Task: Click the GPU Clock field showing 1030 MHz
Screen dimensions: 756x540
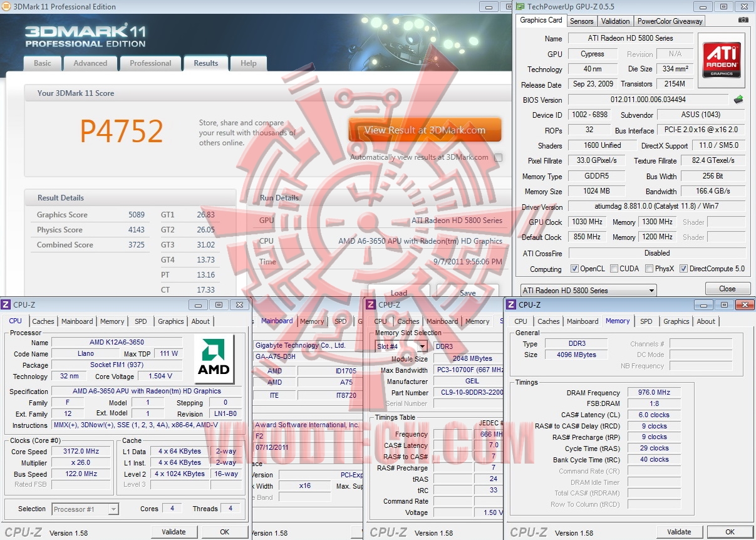Action: [x=587, y=222]
